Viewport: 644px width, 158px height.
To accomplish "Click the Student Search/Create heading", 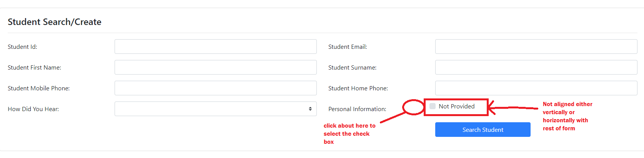I will (55, 22).
